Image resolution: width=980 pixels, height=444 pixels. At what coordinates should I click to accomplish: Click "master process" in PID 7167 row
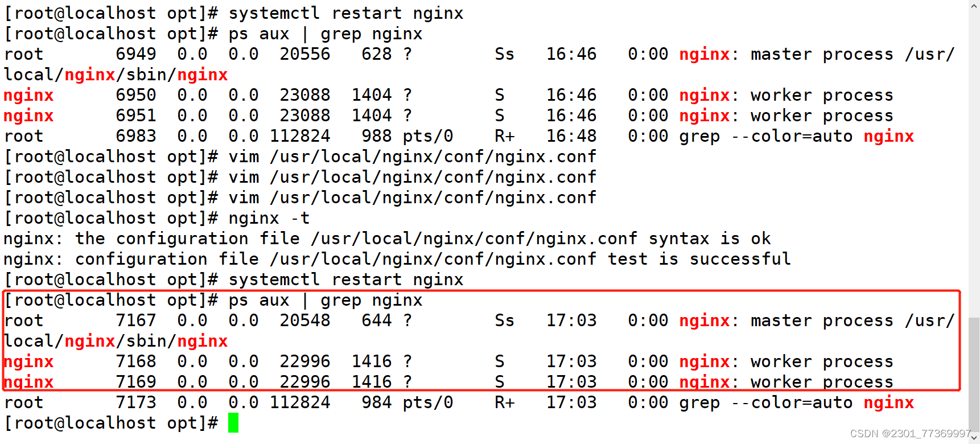point(822,320)
